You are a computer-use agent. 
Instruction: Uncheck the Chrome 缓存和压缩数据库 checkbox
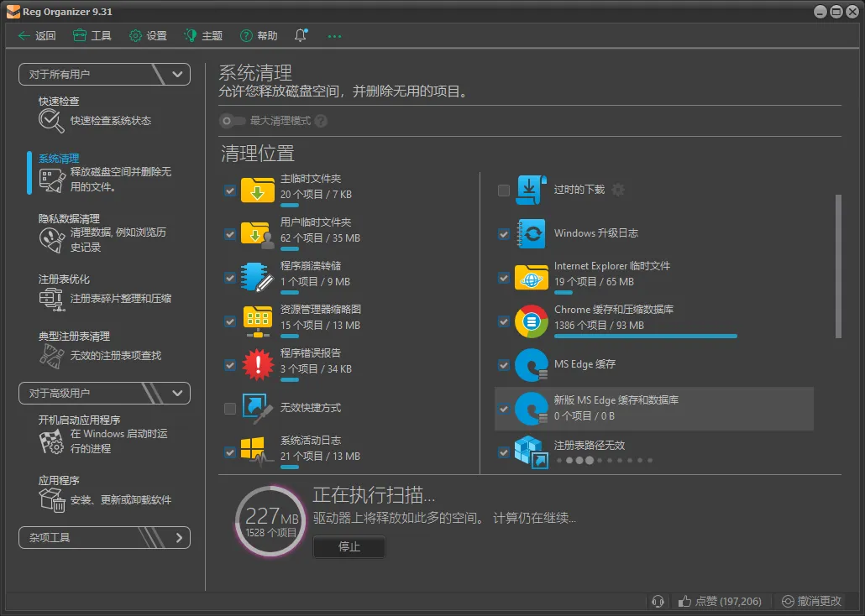(x=504, y=321)
